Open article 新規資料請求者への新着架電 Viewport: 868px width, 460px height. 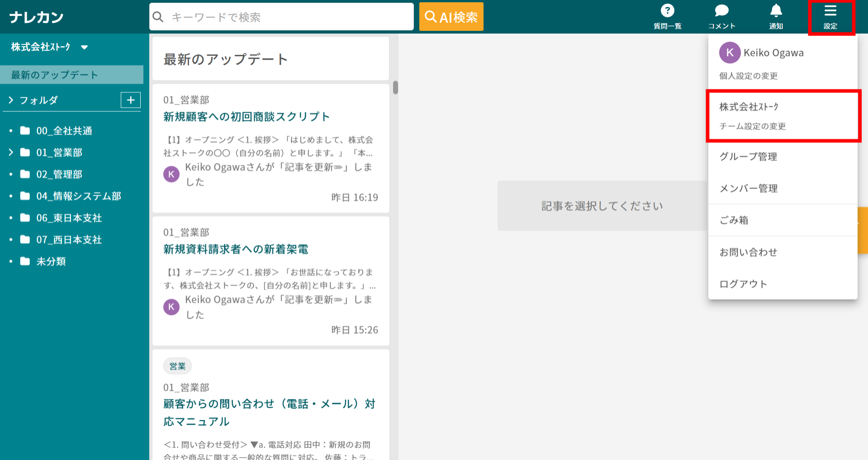[236, 249]
